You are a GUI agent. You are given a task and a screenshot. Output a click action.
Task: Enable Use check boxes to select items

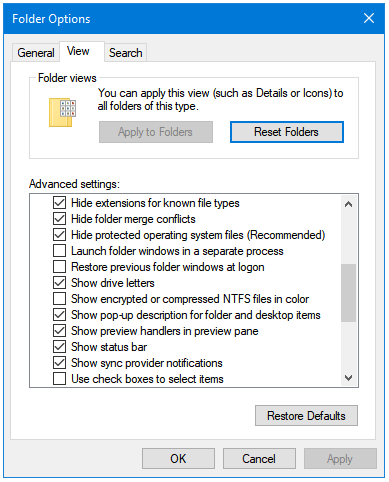coord(59,379)
